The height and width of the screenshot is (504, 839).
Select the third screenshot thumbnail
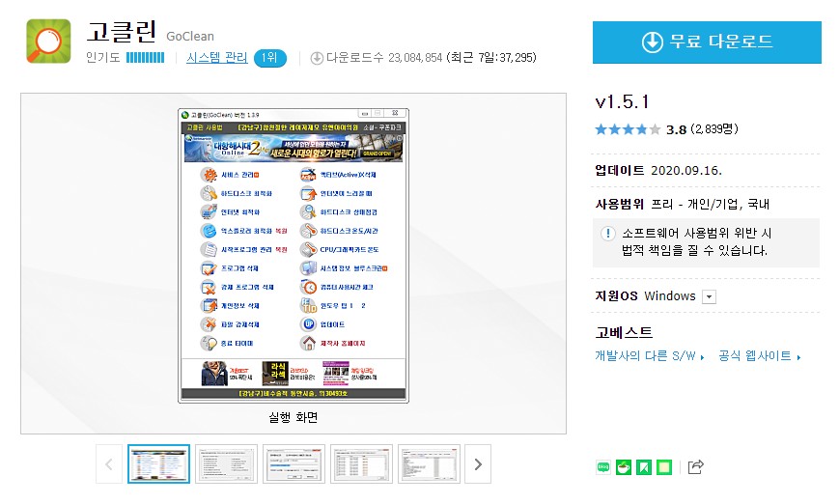point(294,463)
